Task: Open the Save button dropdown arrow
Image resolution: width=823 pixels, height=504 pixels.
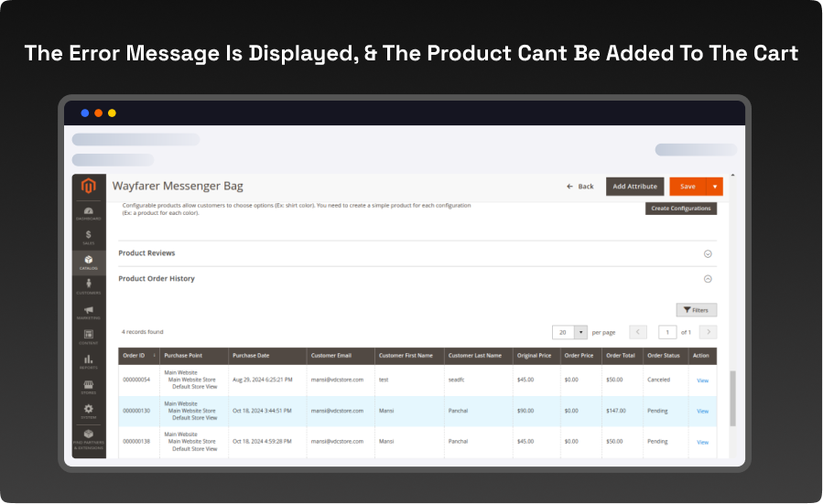Action: 715,187
